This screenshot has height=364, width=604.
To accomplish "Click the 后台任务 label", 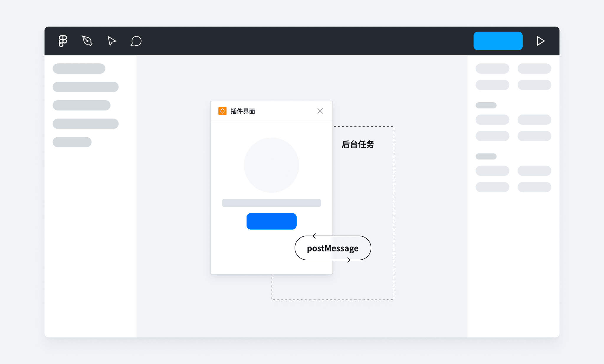I will tap(358, 144).
